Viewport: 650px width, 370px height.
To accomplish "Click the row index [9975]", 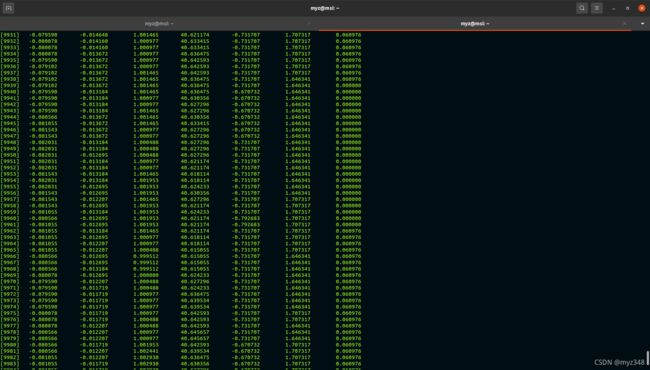I will [x=10, y=313].
